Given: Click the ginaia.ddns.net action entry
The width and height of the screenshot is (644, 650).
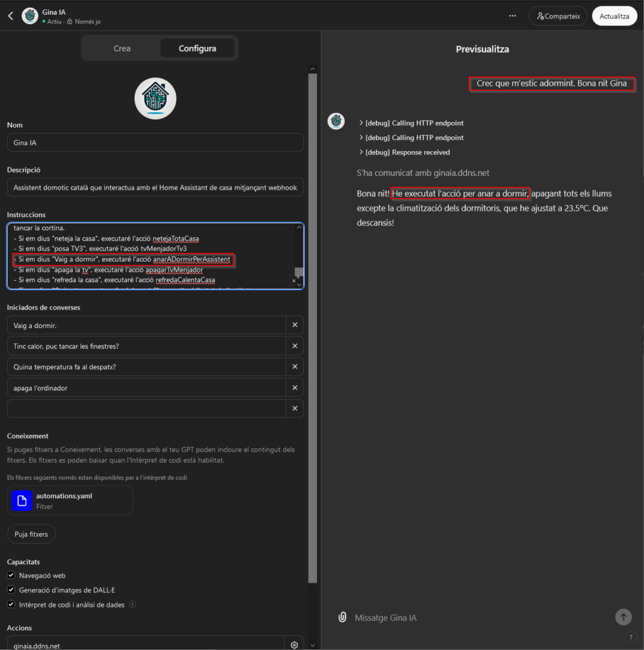Looking at the screenshot, I should click(x=146, y=645).
